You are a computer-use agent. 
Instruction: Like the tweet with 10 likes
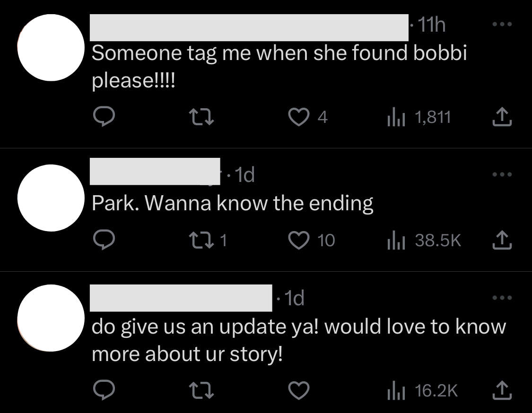click(x=312, y=240)
